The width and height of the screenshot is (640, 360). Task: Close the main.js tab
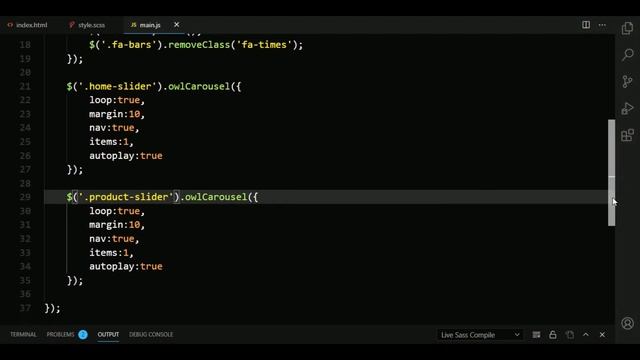[x=176, y=25]
